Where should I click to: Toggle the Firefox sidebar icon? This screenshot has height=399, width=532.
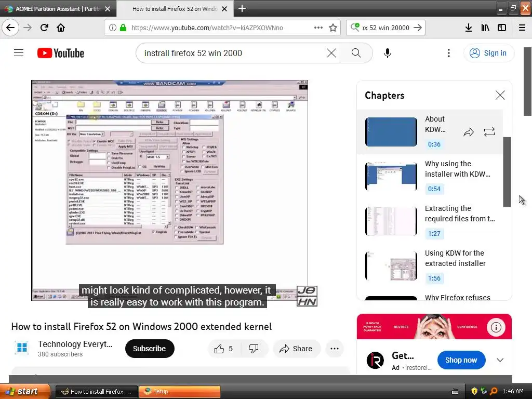(502, 28)
